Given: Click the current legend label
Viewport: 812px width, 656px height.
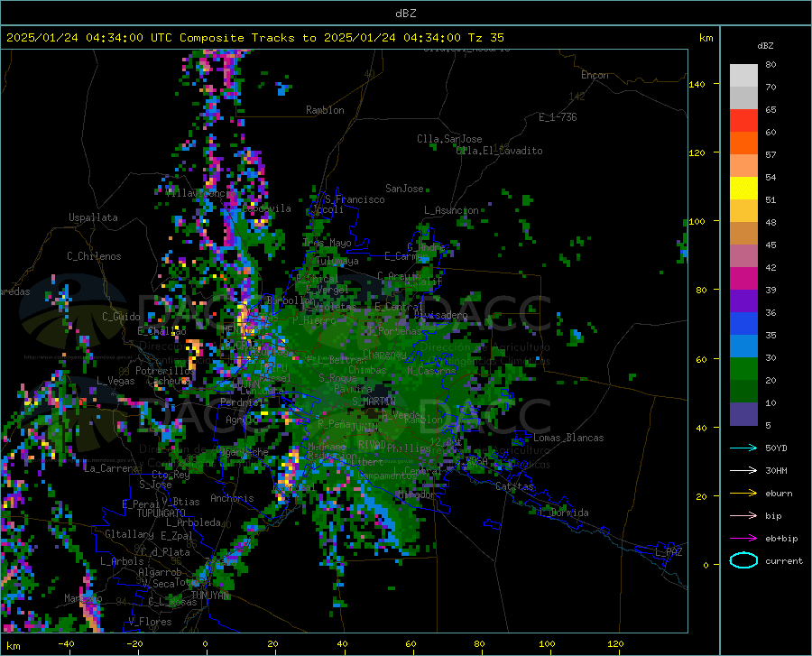Looking at the screenshot, I should pyautogui.click(x=784, y=560).
